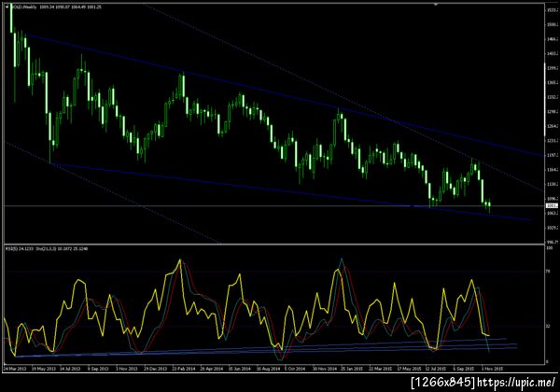560x392 pixels.
Task: Click the 1063 price scale label
Action: pos(553,213)
